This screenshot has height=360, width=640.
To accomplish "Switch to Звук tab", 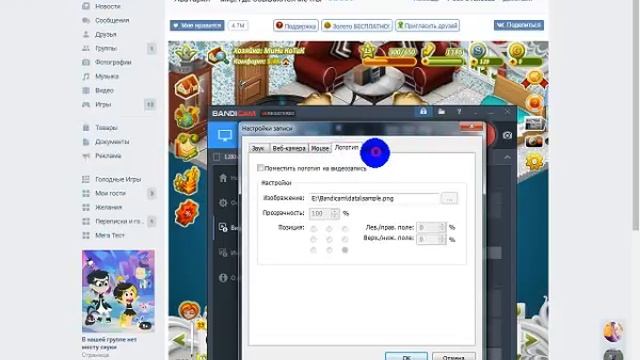I will click(x=258, y=148).
